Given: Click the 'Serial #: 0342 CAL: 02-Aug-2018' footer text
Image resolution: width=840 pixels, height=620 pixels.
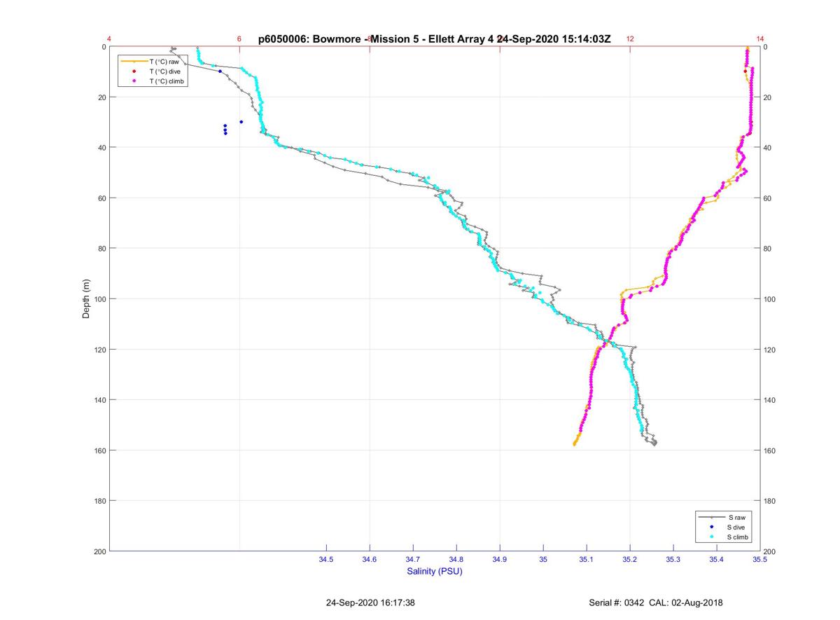Looking at the screenshot, I should click(656, 602).
